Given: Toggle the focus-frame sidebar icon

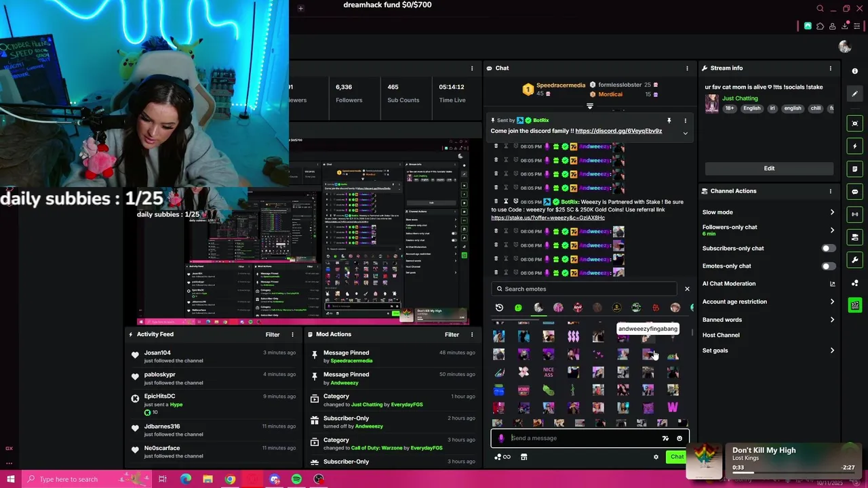Looking at the screenshot, I should pos(855,123).
